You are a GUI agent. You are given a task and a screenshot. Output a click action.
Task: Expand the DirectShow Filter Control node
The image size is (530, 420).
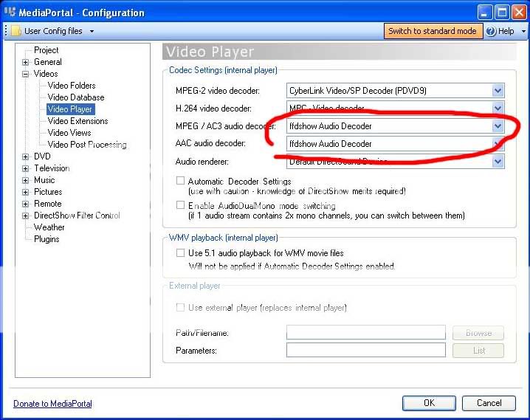coord(26,216)
